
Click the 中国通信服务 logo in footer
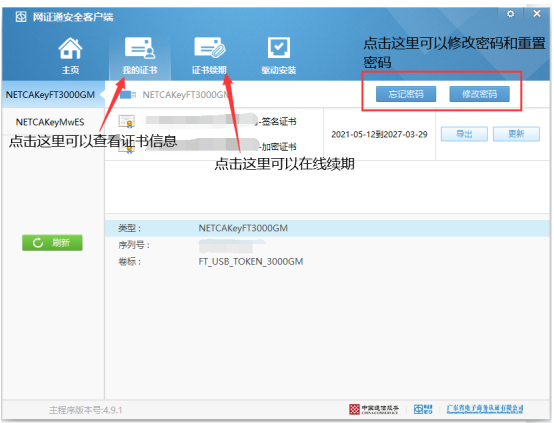[x=374, y=409]
